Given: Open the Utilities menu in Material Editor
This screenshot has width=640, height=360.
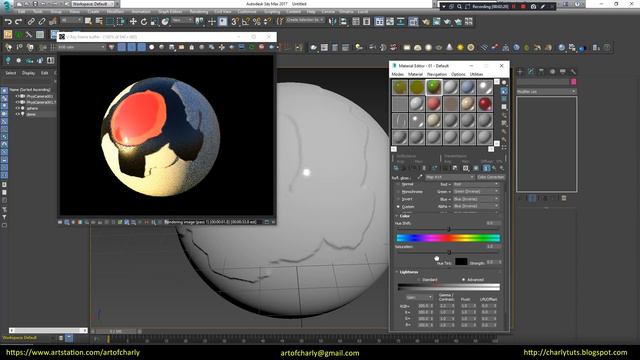Looking at the screenshot, I should click(476, 74).
